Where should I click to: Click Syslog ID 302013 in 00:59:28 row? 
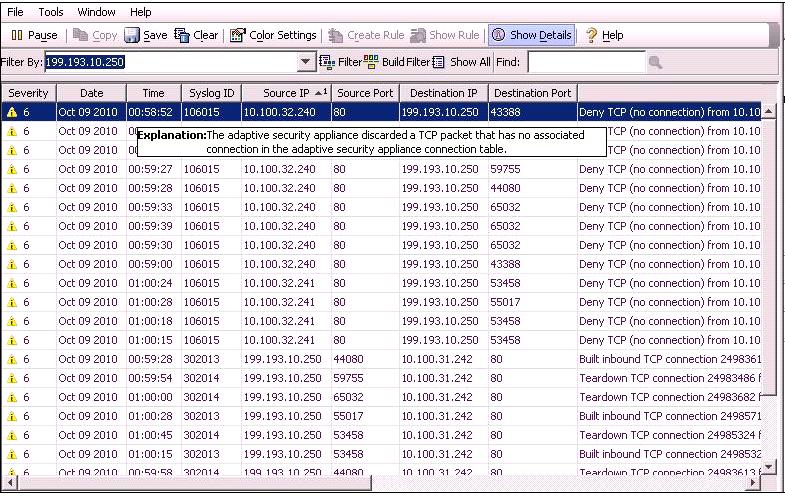tap(201, 359)
